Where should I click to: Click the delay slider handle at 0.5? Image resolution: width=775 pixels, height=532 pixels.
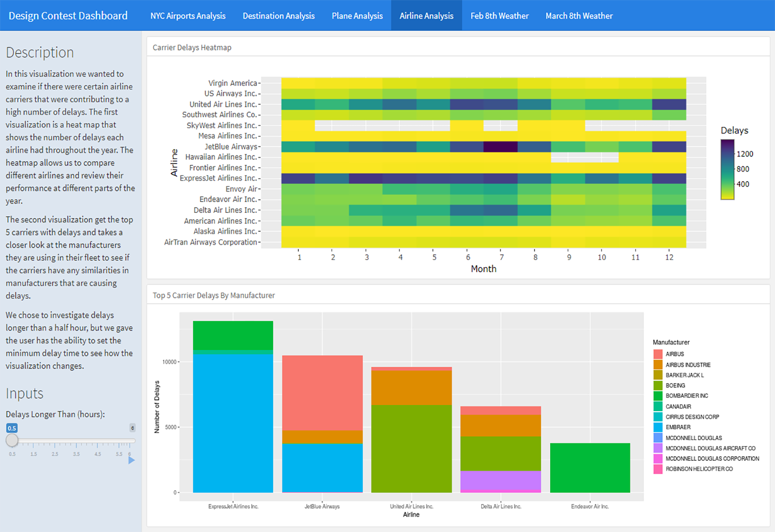(12, 441)
